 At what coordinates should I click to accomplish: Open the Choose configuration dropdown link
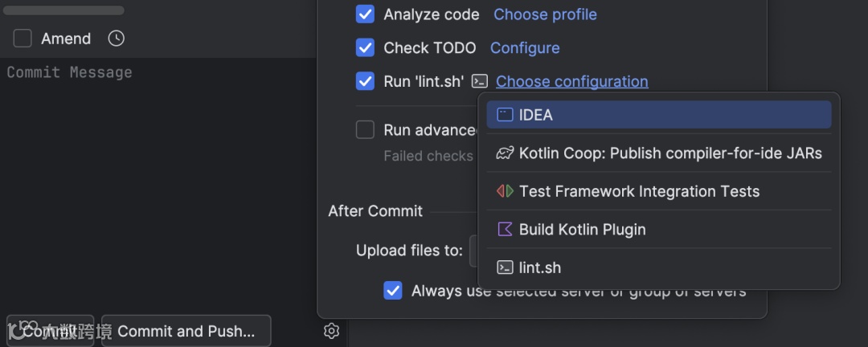[571, 81]
